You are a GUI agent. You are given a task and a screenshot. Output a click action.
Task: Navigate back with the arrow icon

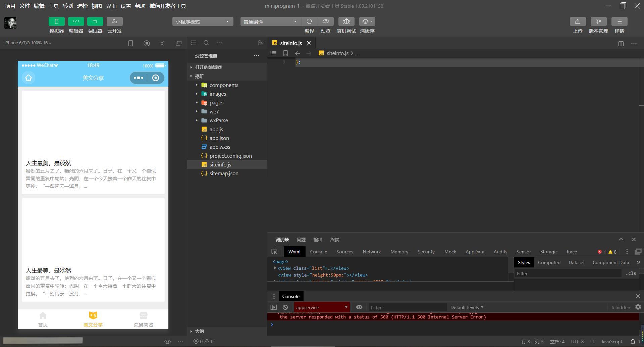pyautogui.click(x=298, y=53)
